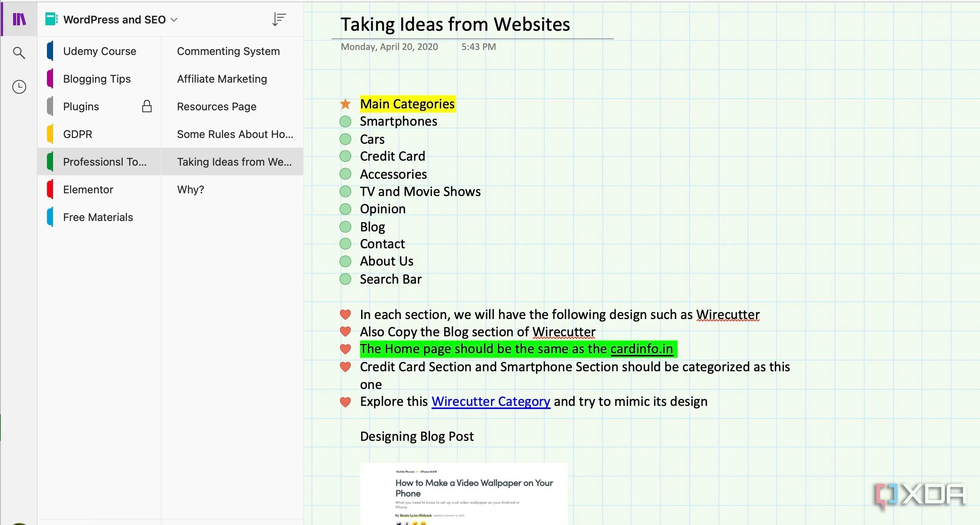
Task: Open the Plugins section
Action: point(99,106)
